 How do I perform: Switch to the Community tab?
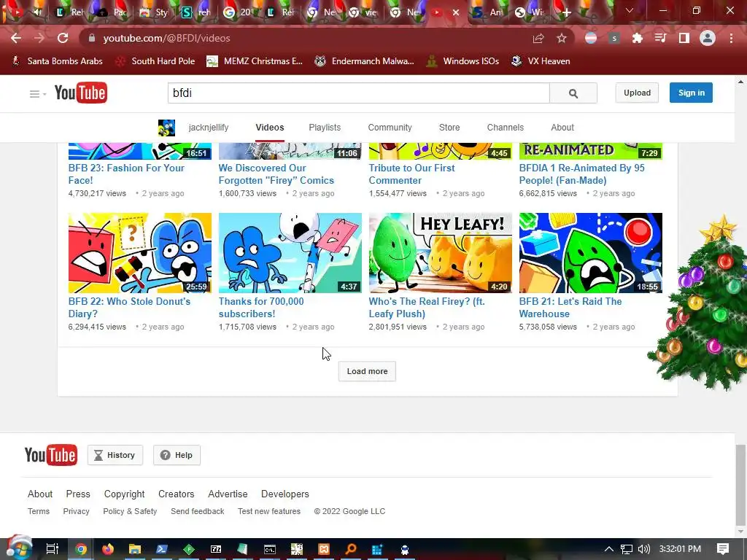pos(390,128)
